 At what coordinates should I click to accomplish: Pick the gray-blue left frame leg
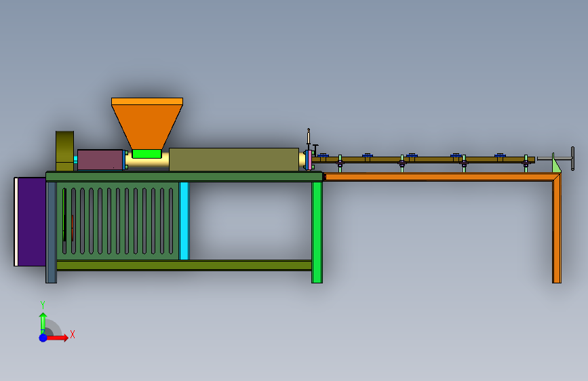pyautogui.click(x=51, y=232)
